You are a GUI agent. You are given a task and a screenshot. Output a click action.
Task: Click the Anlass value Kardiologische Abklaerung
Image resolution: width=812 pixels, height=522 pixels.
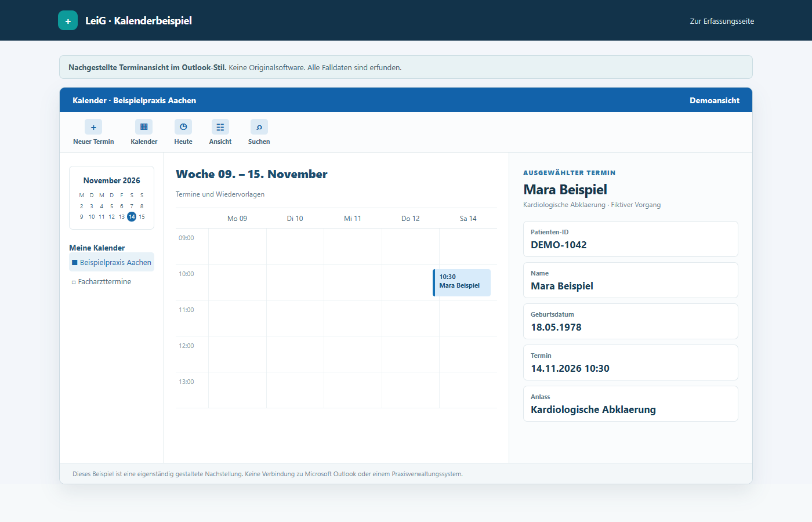593,409
